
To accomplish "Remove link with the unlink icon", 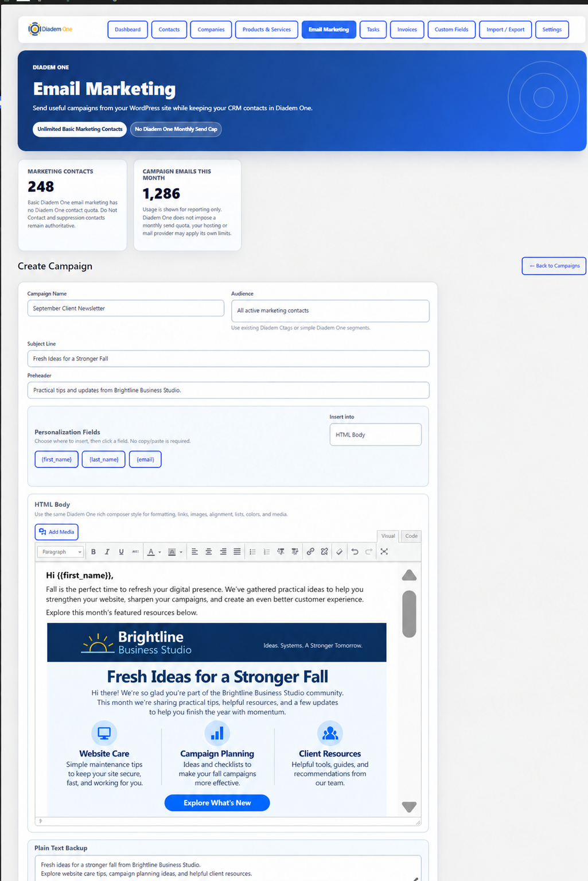I will [x=325, y=552].
